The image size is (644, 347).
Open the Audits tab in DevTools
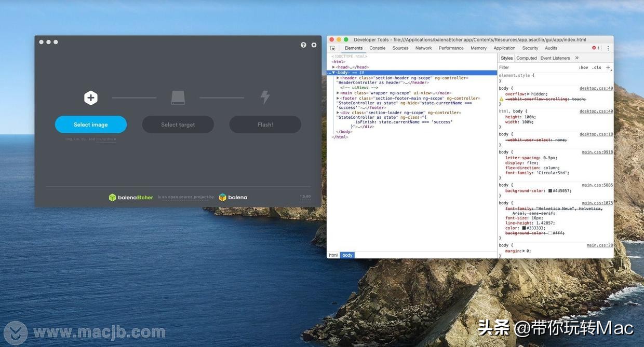[551, 48]
